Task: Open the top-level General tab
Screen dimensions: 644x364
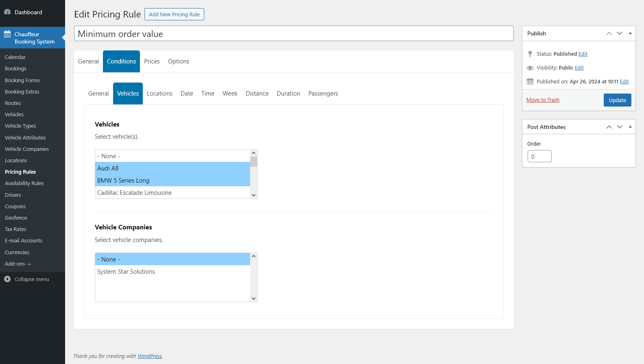Action: [88, 61]
